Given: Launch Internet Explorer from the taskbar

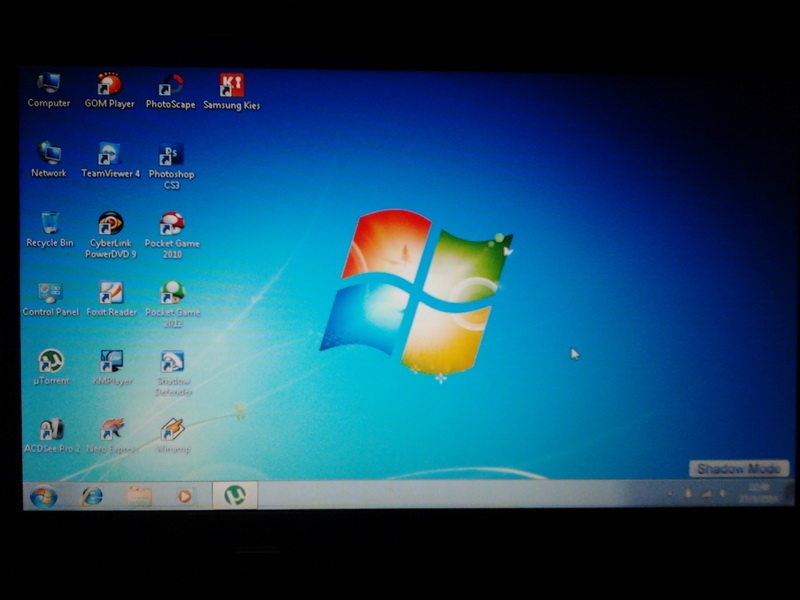Looking at the screenshot, I should [x=92, y=496].
